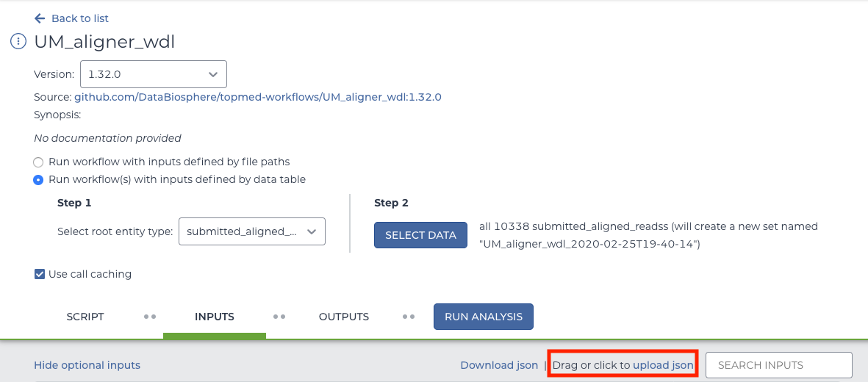Click the upload json link
This screenshot has height=382, width=868.
coord(663,365)
